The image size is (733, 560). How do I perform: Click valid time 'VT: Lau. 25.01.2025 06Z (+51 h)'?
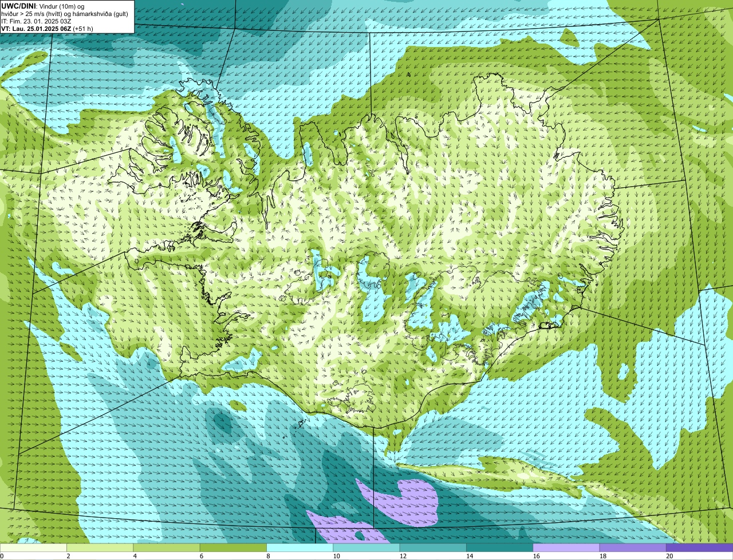pyautogui.click(x=47, y=28)
